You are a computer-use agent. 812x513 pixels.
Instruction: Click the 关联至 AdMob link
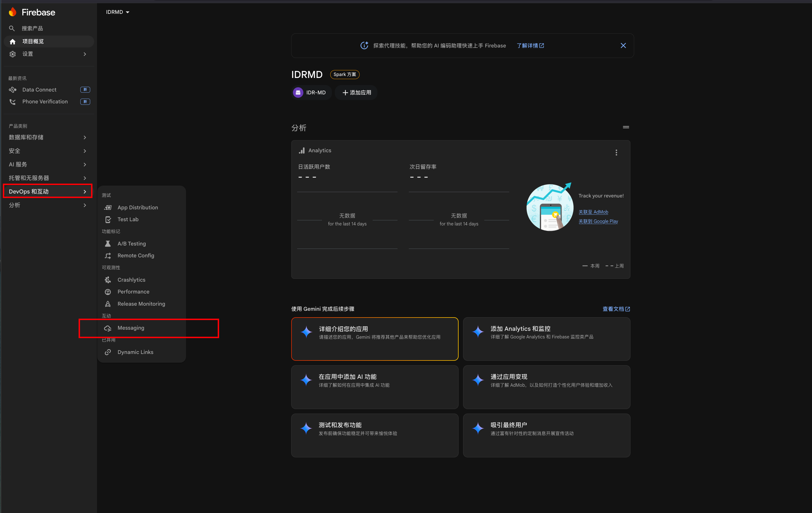593,212
